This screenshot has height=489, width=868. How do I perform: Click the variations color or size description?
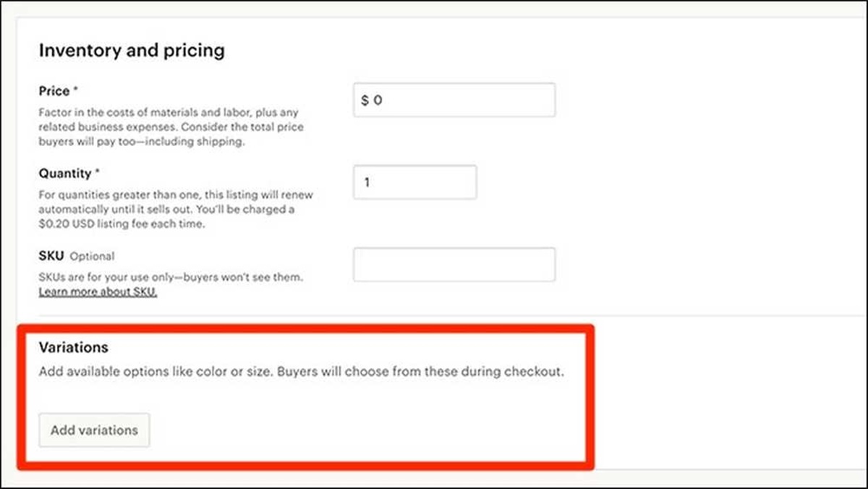301,372
